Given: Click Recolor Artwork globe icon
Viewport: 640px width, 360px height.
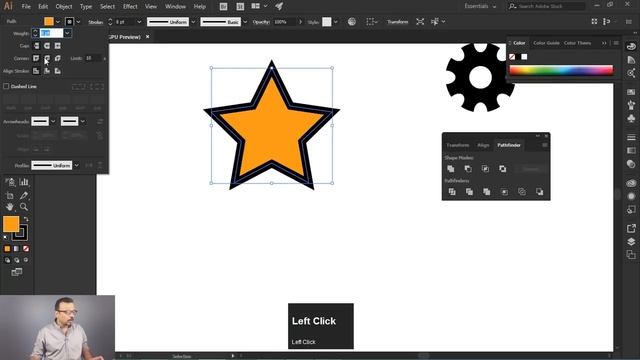Looking at the screenshot, I should point(352,22).
